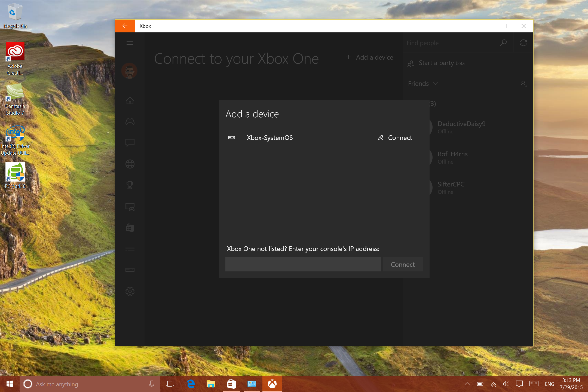This screenshot has width=588, height=392.
Task: Open the Xbox hamburger menu
Action: (x=130, y=43)
